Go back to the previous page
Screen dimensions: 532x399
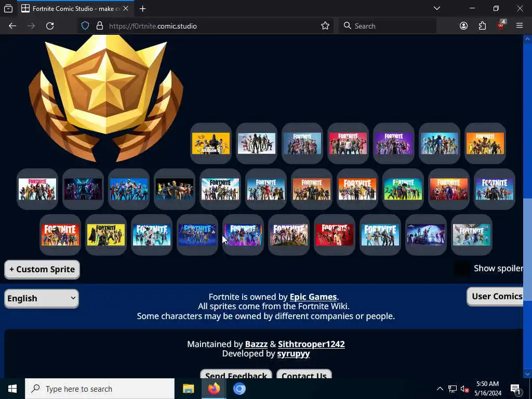tap(12, 26)
